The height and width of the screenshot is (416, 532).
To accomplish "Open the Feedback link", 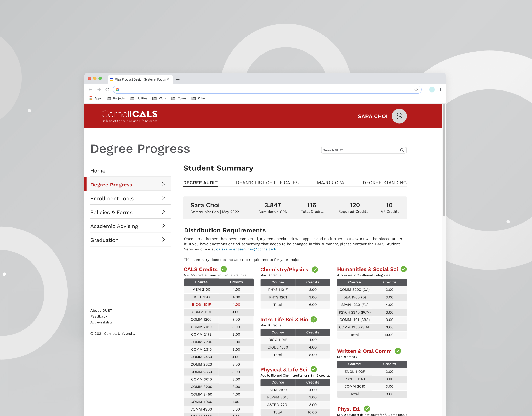I will (x=99, y=316).
